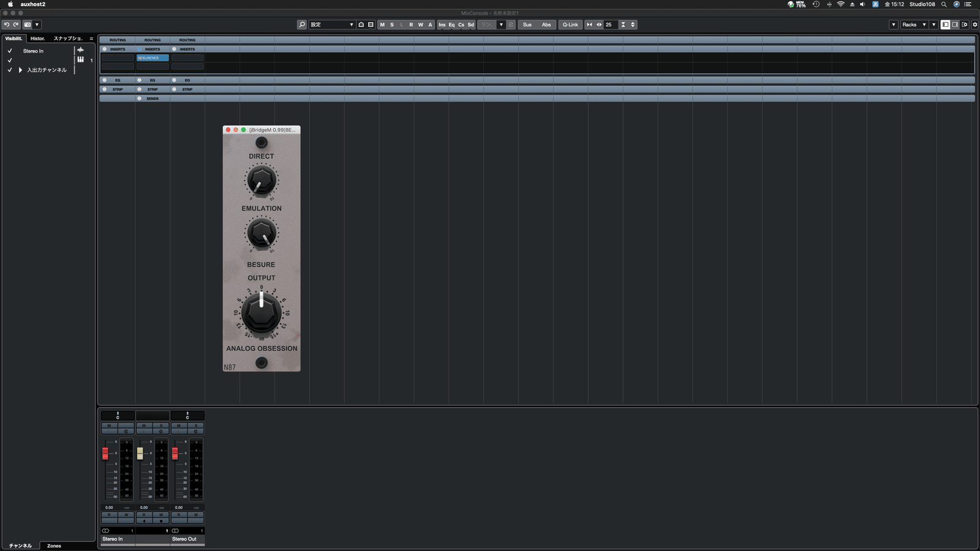Image resolution: width=980 pixels, height=551 pixels.
Task: Click the Eq bypass button
Action: click(452, 24)
